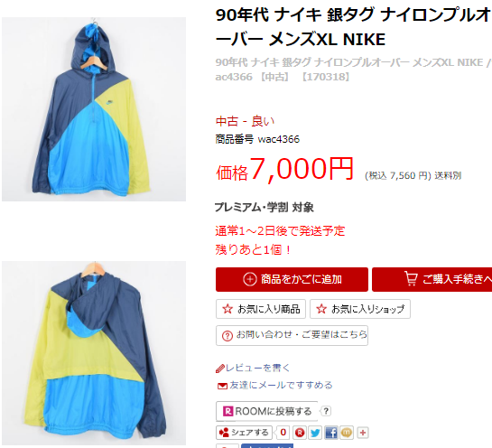The width and height of the screenshot is (492, 448).
Task: Click the share count bubble showing 0
Action: coord(283,433)
